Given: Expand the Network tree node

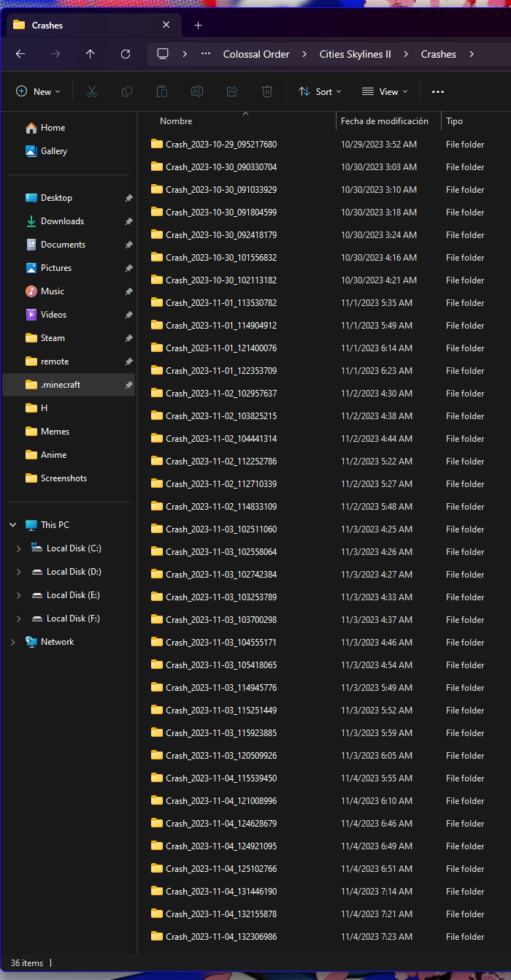Looking at the screenshot, I should click(13, 642).
